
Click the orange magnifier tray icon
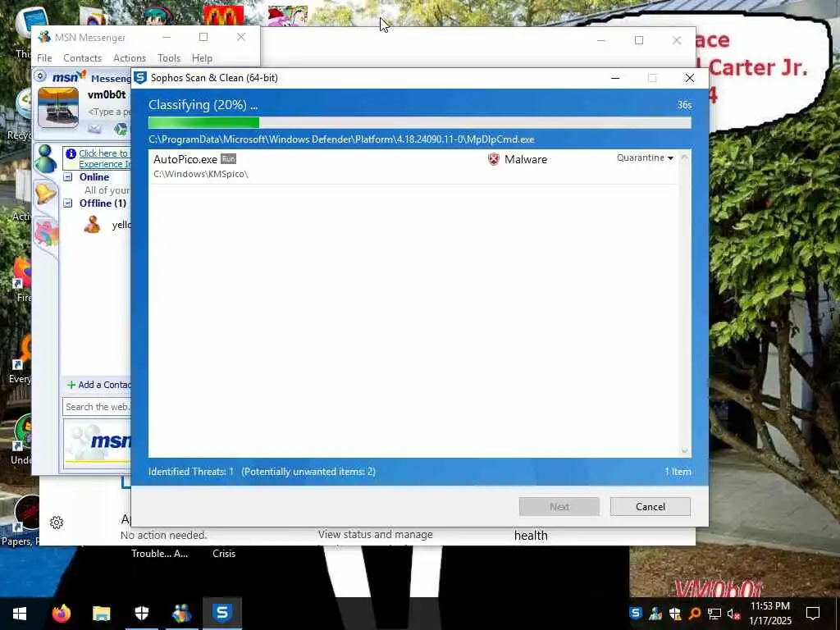694,613
